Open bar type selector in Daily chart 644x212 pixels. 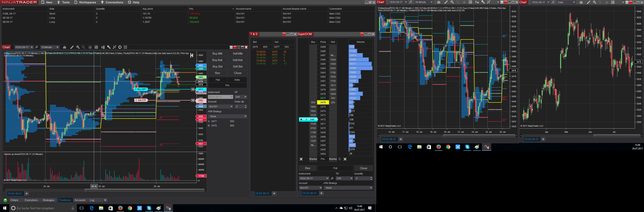[x=581, y=2]
